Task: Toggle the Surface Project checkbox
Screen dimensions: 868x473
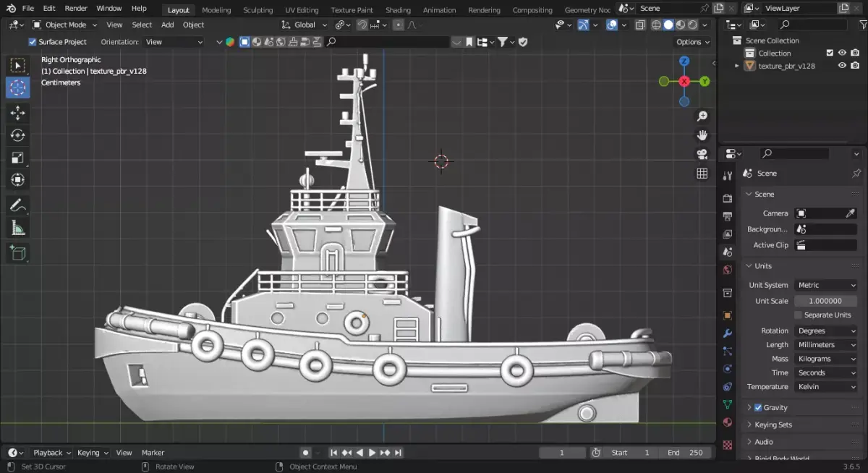Action: [x=32, y=42]
